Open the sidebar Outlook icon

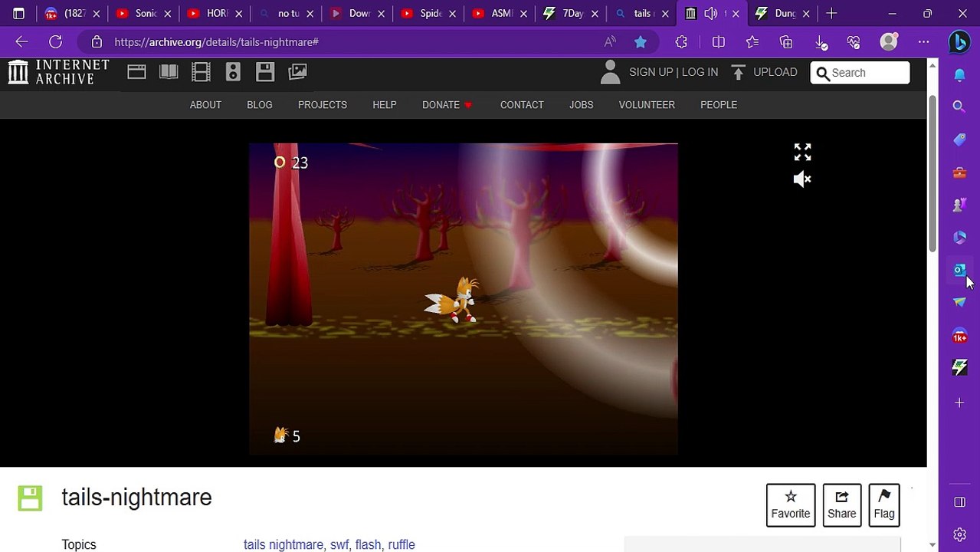(x=959, y=270)
